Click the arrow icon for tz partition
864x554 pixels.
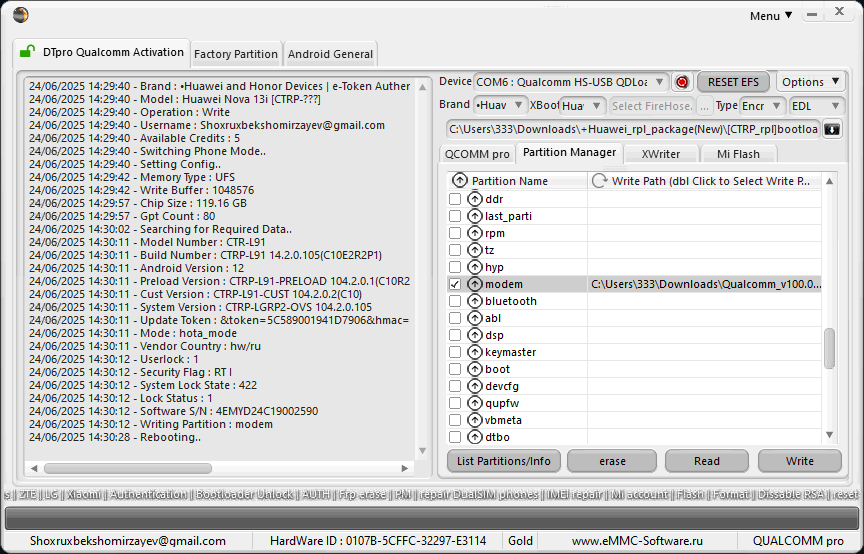pyautogui.click(x=474, y=250)
